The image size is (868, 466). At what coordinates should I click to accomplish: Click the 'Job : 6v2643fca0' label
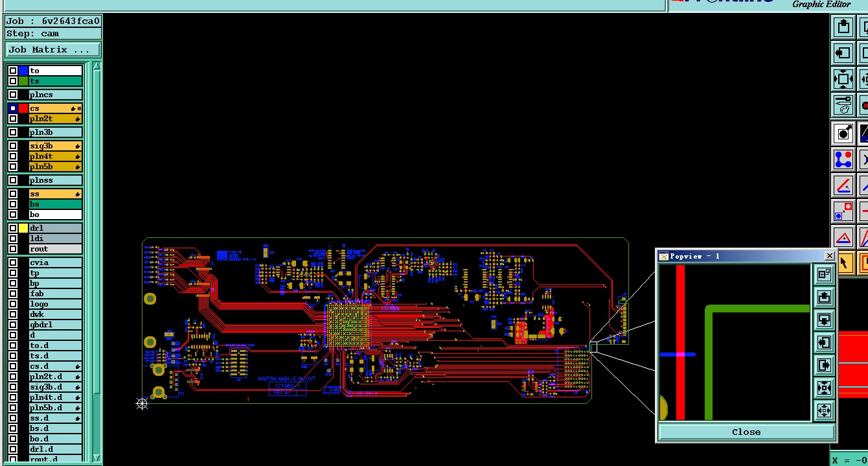pyautogui.click(x=53, y=21)
